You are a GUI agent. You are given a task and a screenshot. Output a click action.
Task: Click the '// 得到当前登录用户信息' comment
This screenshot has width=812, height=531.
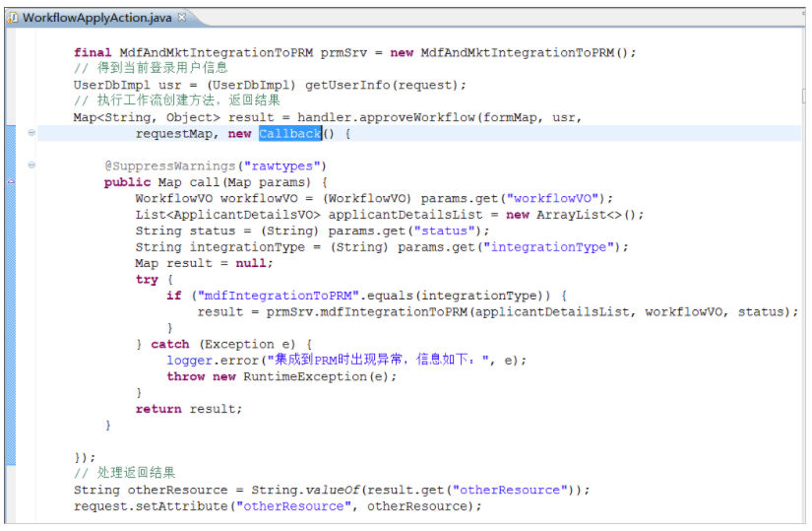[x=151, y=68]
